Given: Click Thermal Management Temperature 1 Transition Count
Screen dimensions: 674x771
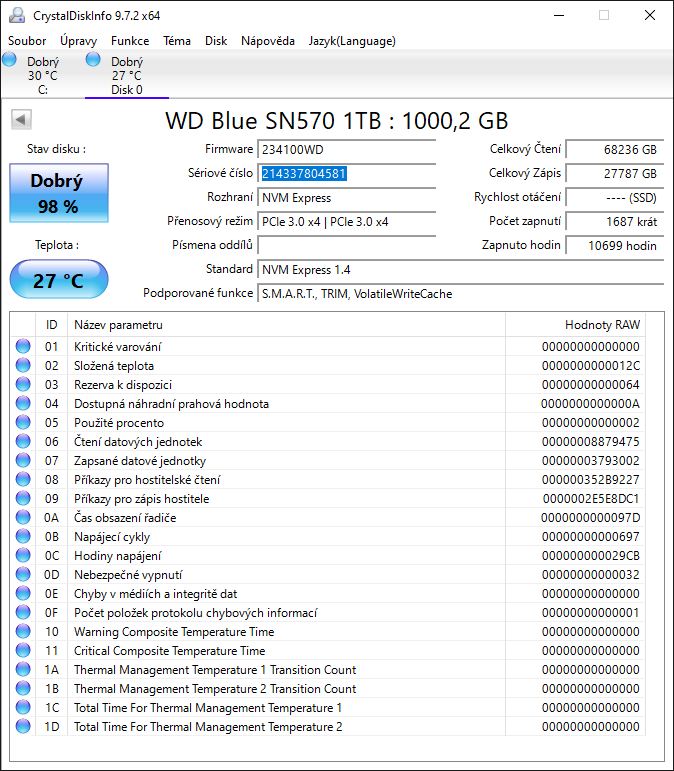Looking at the screenshot, I should point(215,670).
